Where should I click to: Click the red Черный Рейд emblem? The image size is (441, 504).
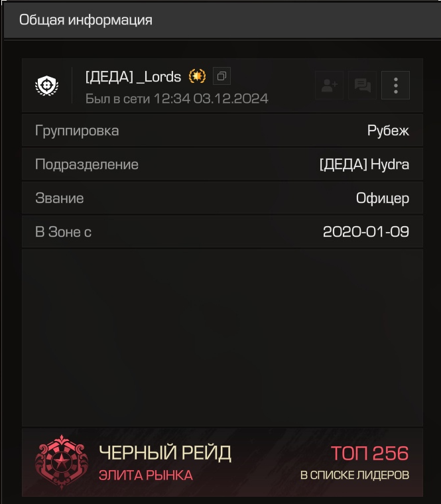click(x=62, y=462)
